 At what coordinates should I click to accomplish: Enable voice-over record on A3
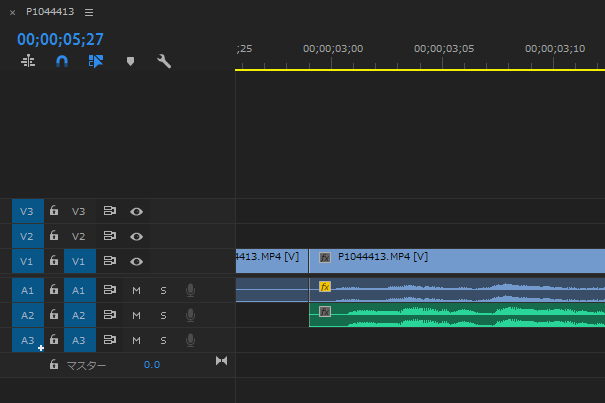point(190,340)
